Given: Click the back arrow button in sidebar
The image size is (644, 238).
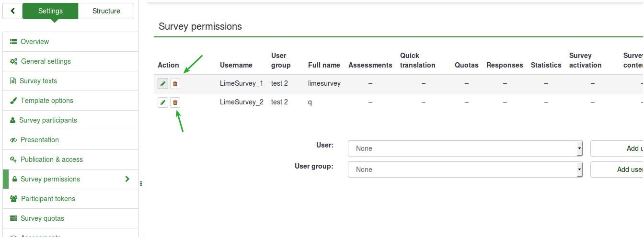Looking at the screenshot, I should [12, 11].
